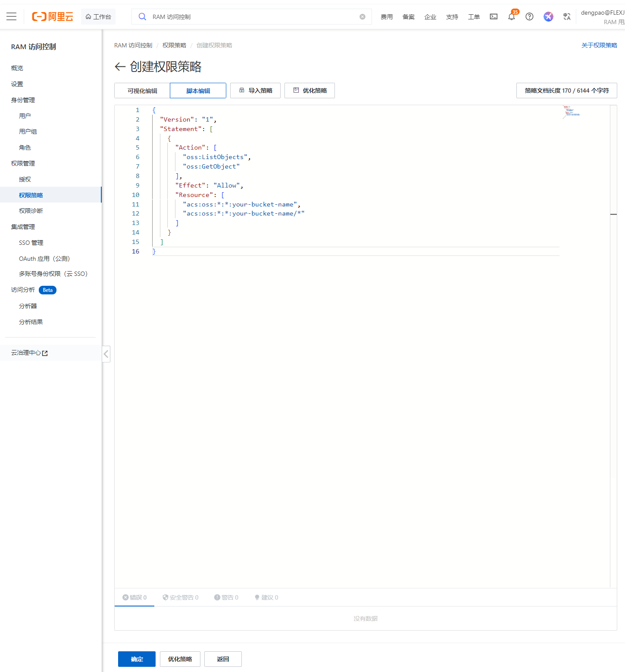Screen dimensions: 625x672
Task: Click the 确定 confirm button
Action: (137, 659)
